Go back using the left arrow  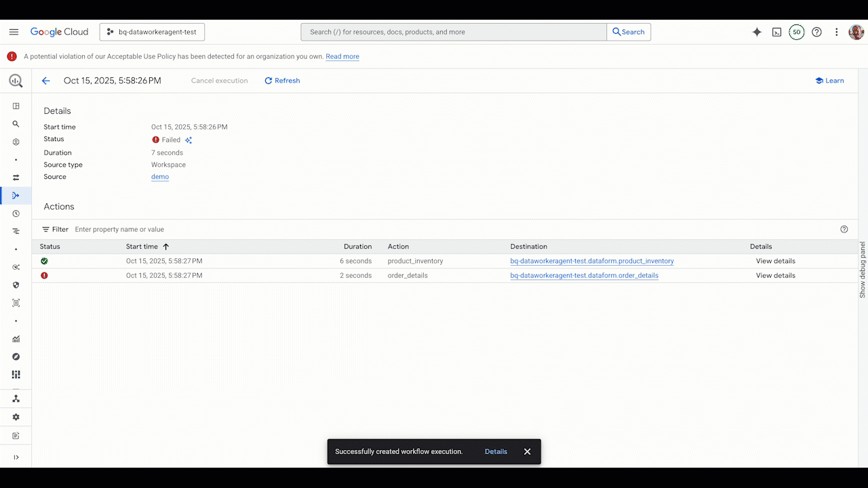click(46, 81)
